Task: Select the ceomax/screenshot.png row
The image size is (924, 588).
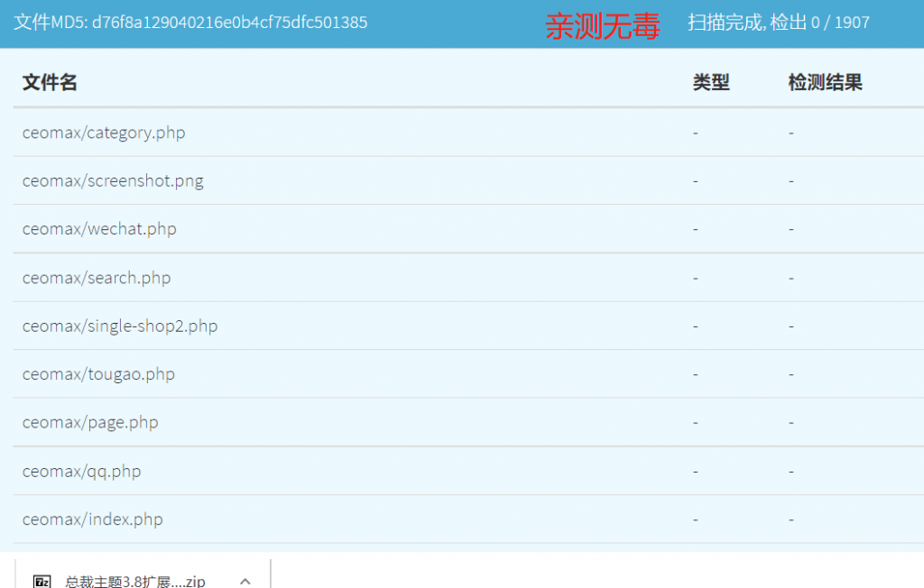Action: point(468,181)
